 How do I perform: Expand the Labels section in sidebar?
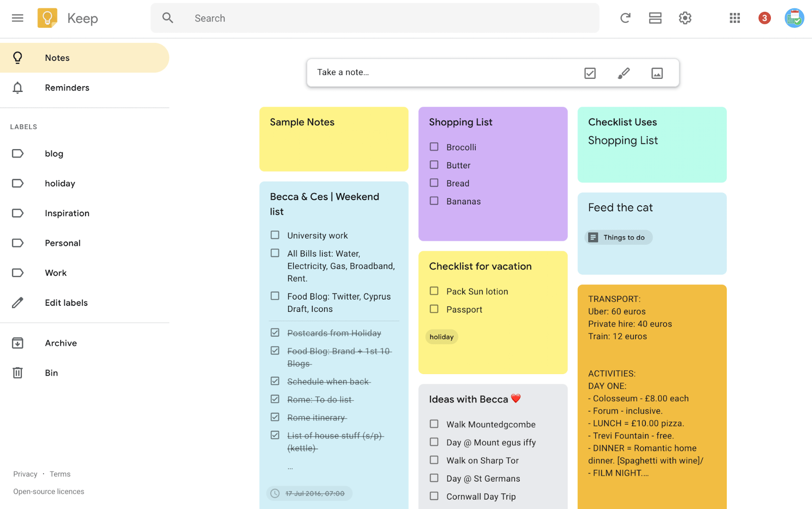pyautogui.click(x=24, y=127)
